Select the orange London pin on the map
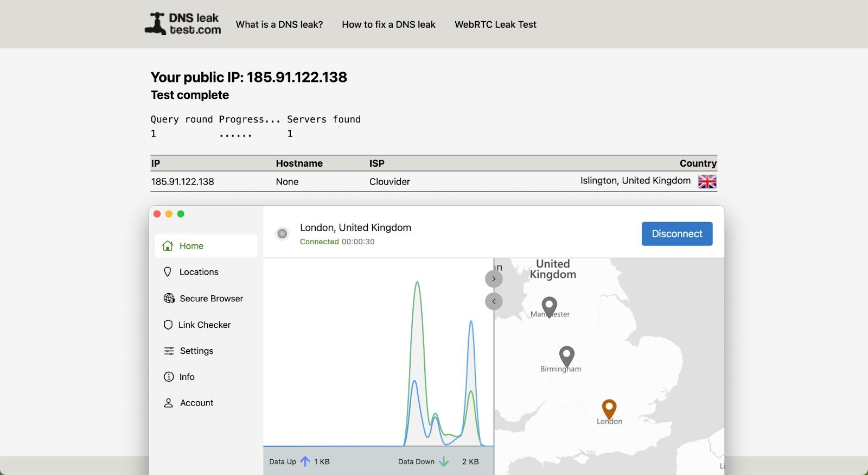868x475 pixels. click(609, 409)
